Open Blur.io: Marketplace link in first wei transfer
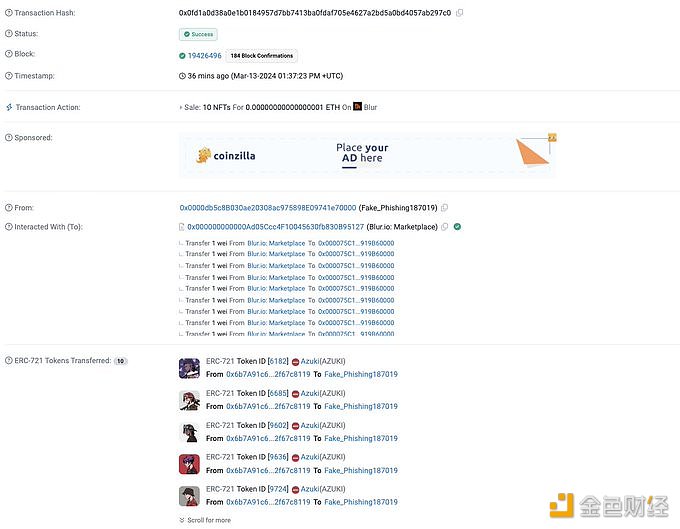 pos(276,243)
